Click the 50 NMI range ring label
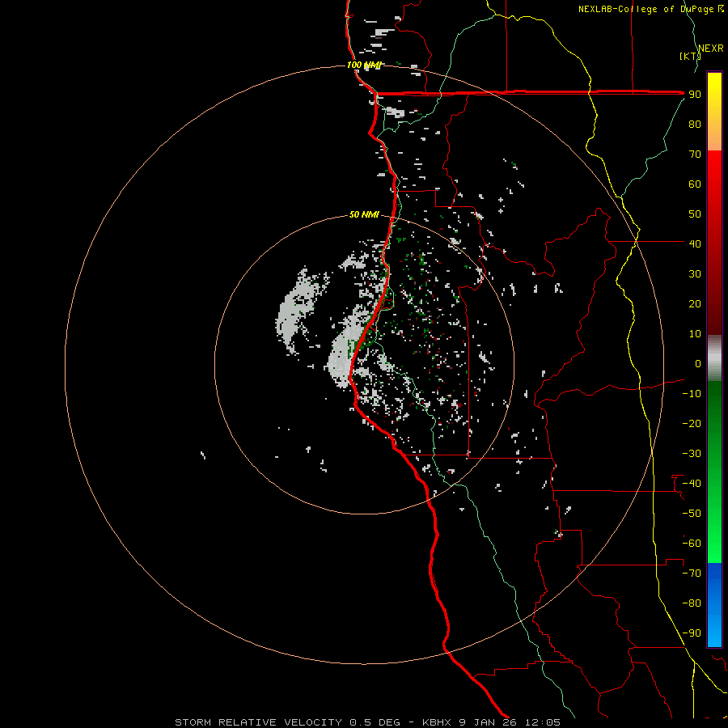This screenshot has height=728, width=728. [364, 214]
